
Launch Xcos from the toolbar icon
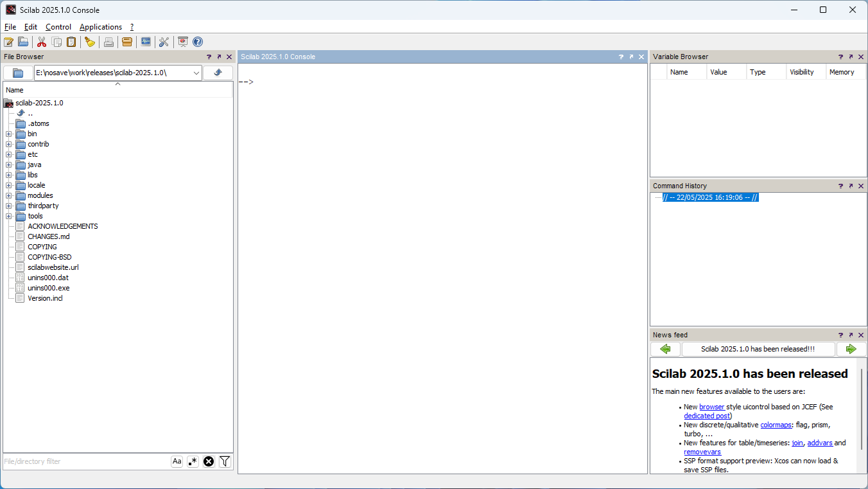pos(146,42)
